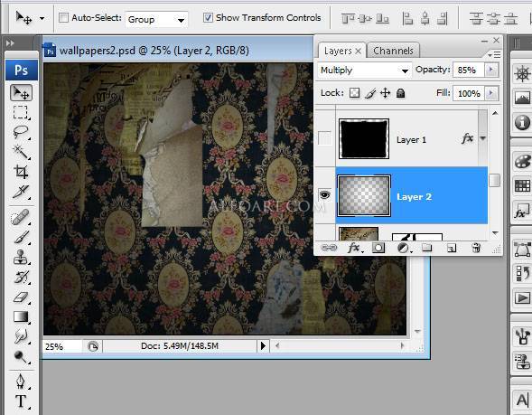Image resolution: width=532 pixels, height=415 pixels.
Task: Switch to the Channels tab
Action: [393, 51]
